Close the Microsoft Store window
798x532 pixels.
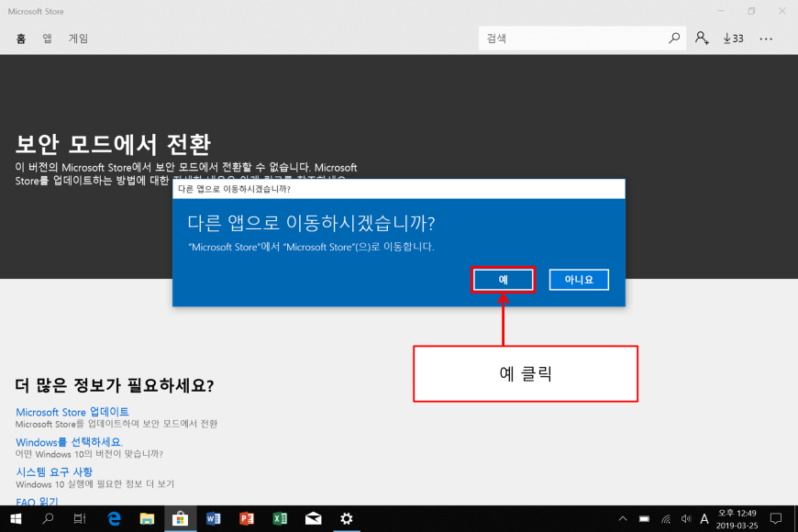(781, 11)
